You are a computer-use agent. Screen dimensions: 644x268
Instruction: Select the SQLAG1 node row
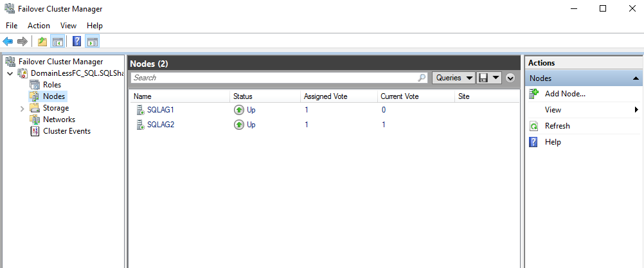click(x=160, y=110)
